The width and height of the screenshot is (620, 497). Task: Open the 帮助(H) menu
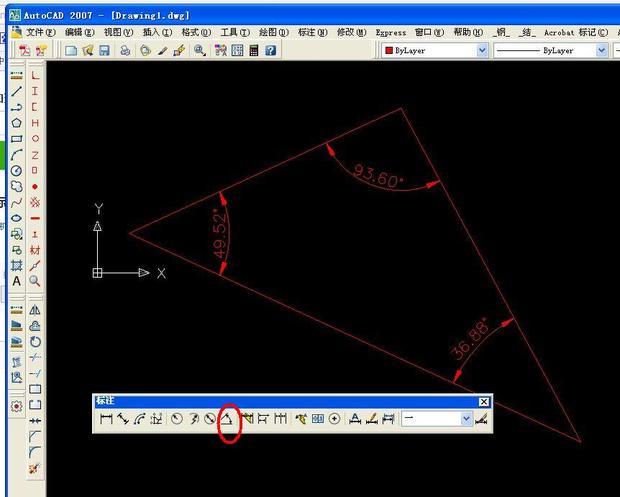pos(468,32)
